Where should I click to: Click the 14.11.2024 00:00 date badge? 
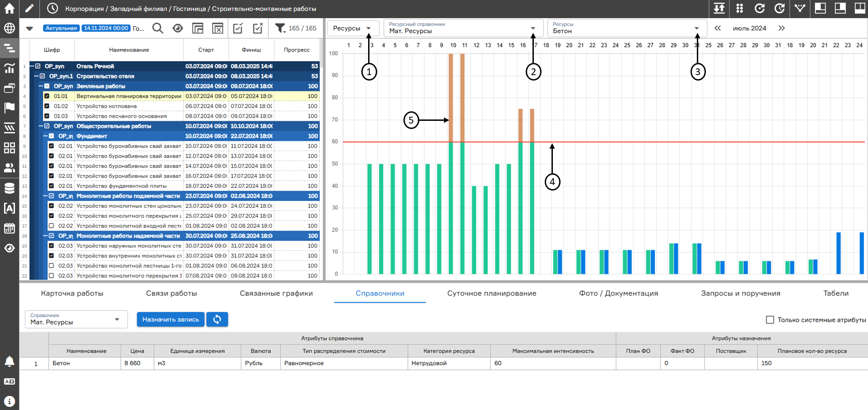tap(106, 28)
